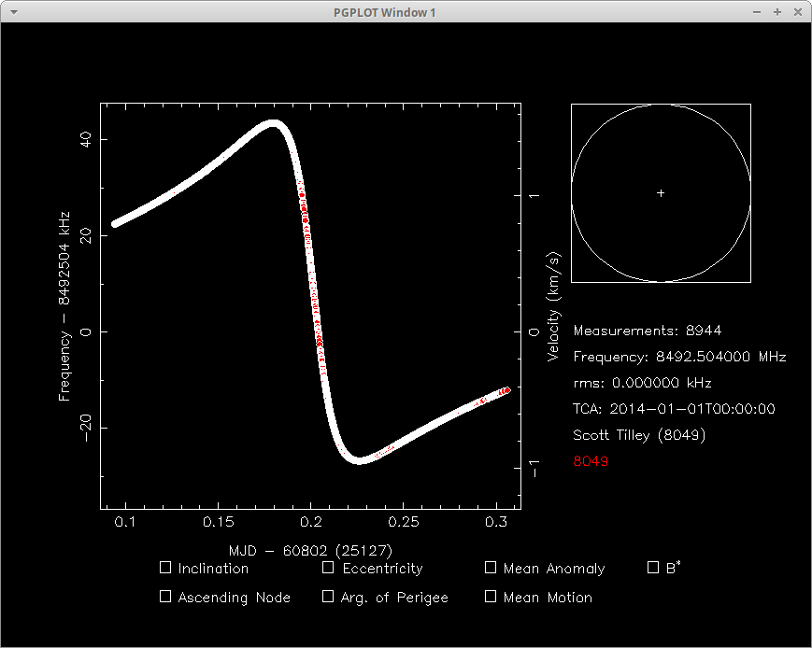Screen dimensions: 812x648
Task: Check the Eccentricity fit parameter
Action: [328, 567]
